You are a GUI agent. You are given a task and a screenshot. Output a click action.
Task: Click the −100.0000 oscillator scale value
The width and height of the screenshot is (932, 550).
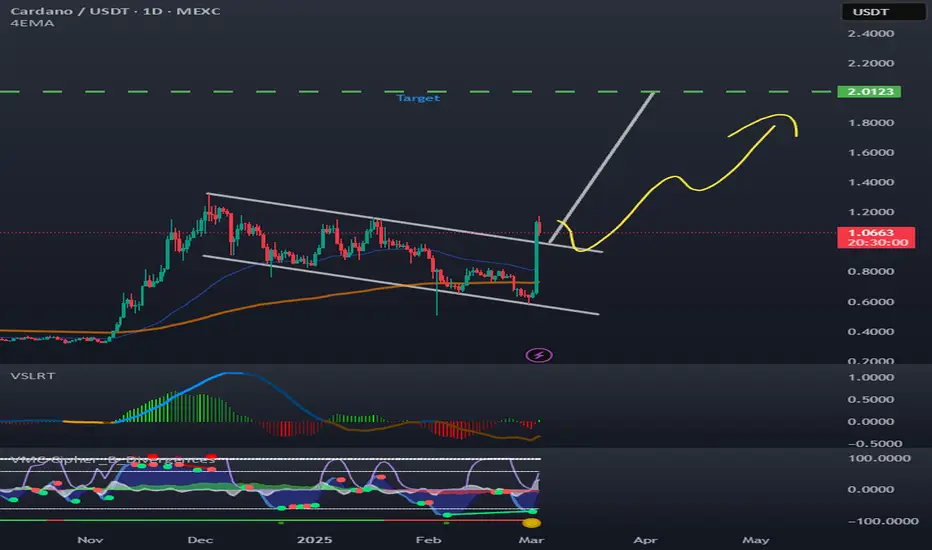883,521
